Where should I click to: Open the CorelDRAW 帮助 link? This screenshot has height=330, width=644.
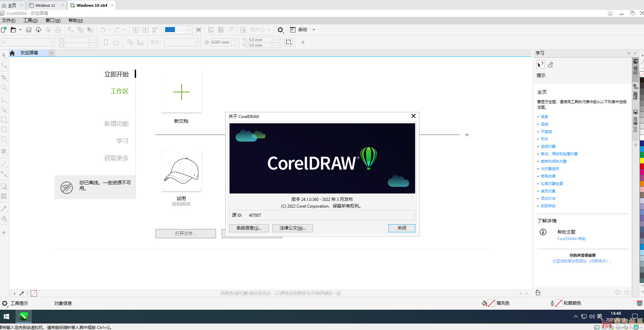click(571, 239)
